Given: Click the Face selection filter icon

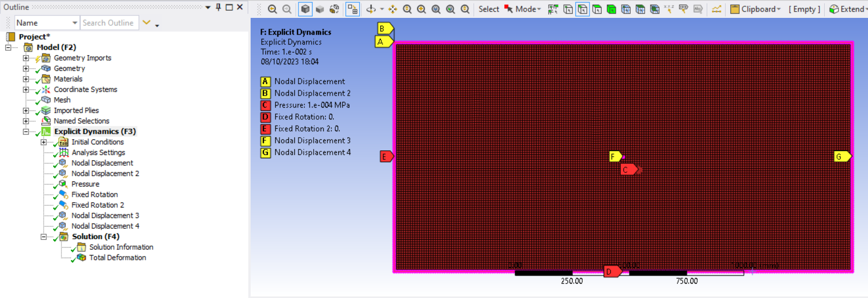Looking at the screenshot, I should (597, 9).
